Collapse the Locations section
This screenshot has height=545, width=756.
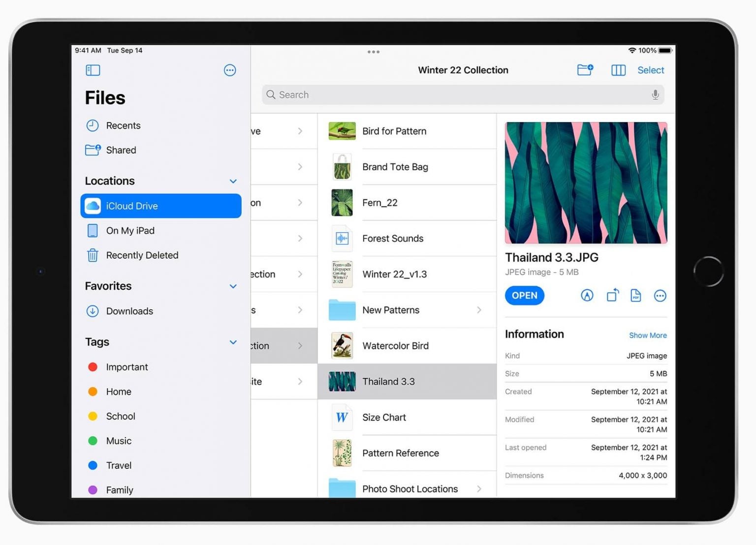tap(233, 181)
